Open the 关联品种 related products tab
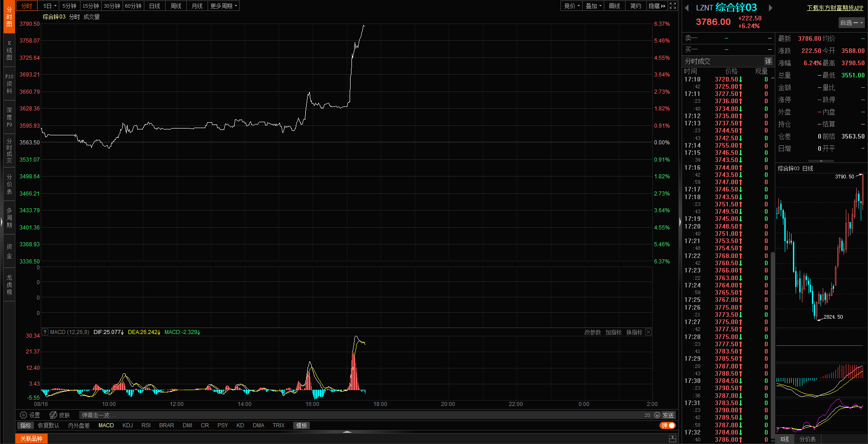Image resolution: width=868 pixels, height=444 pixels. tap(31, 439)
